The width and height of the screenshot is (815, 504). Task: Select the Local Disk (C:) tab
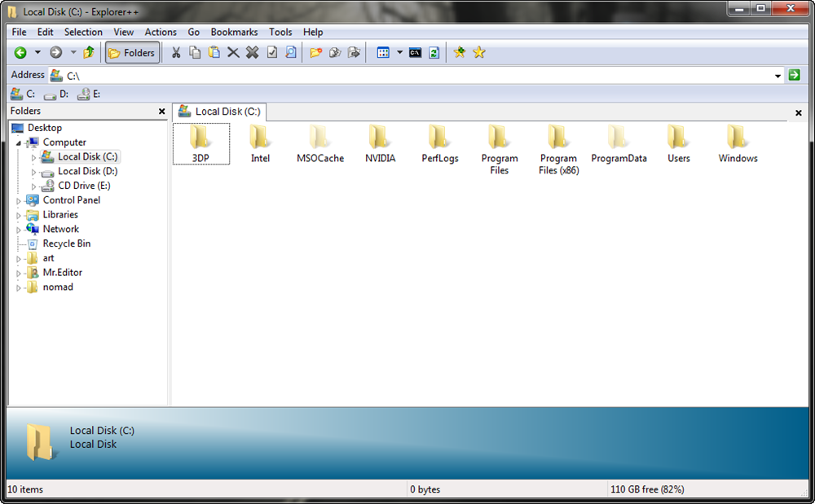coord(219,112)
